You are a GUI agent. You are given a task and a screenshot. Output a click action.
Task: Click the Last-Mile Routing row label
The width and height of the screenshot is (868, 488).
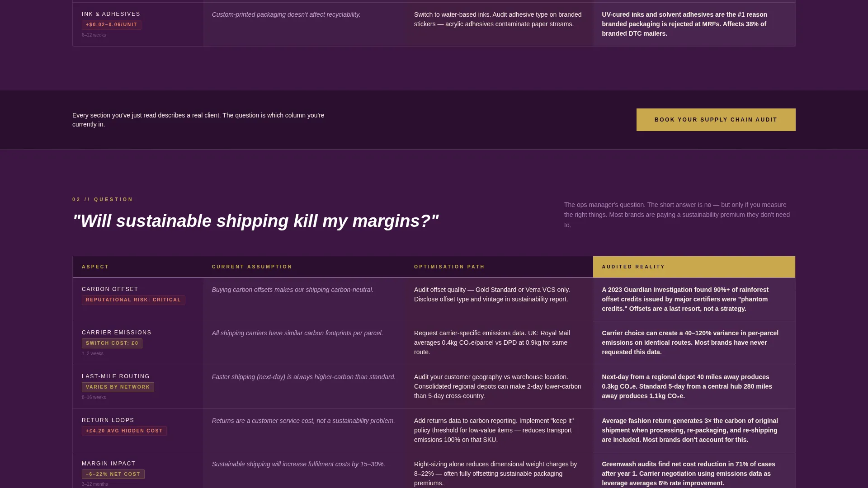(x=116, y=376)
